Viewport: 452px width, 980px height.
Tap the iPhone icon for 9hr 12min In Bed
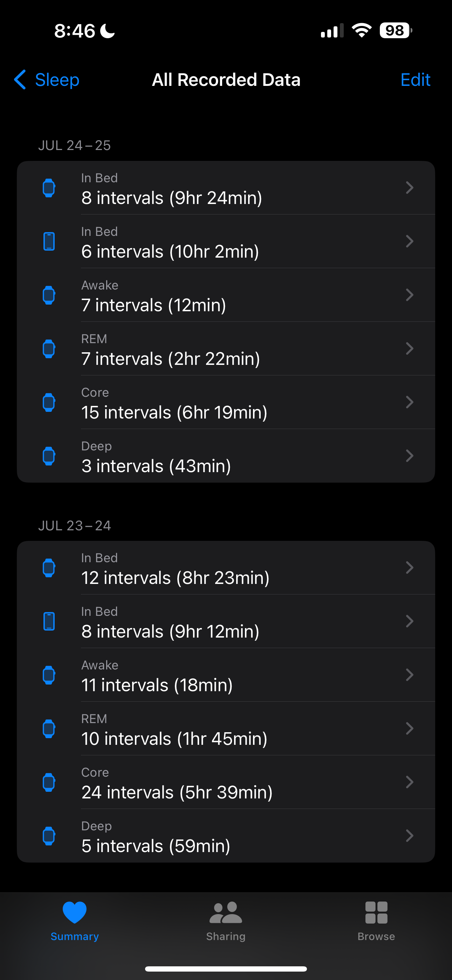coord(49,621)
